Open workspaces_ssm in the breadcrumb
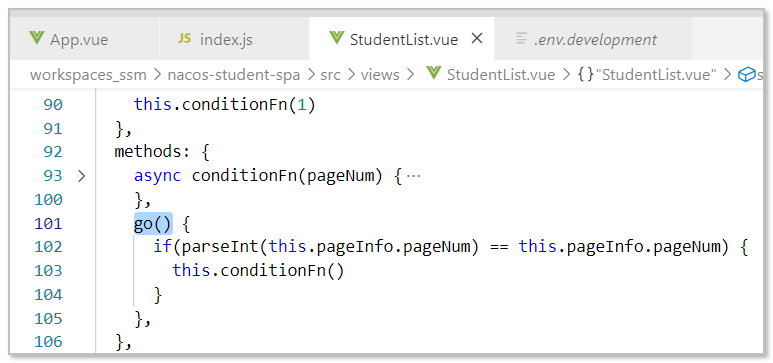Image resolution: width=773 pixels, height=363 pixels. 88,75
